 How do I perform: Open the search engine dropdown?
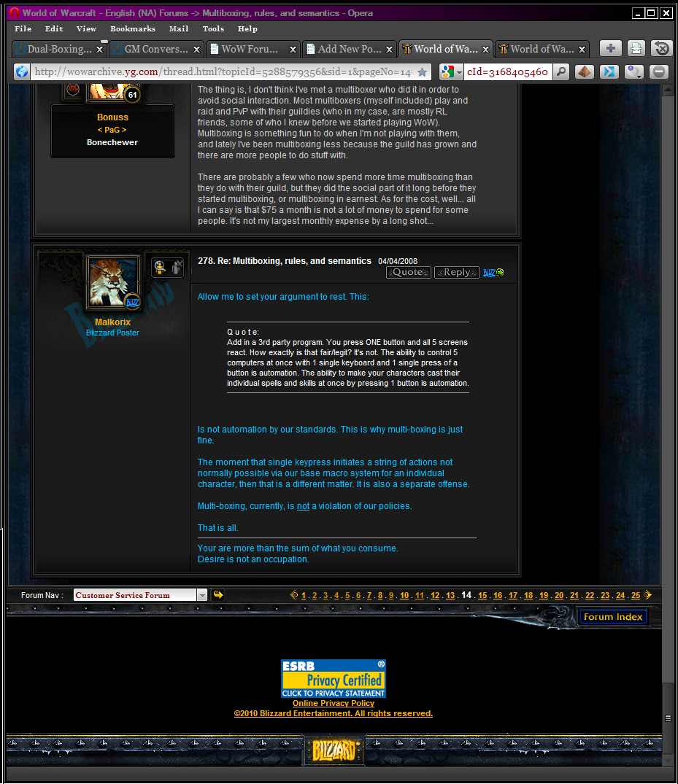pos(459,72)
